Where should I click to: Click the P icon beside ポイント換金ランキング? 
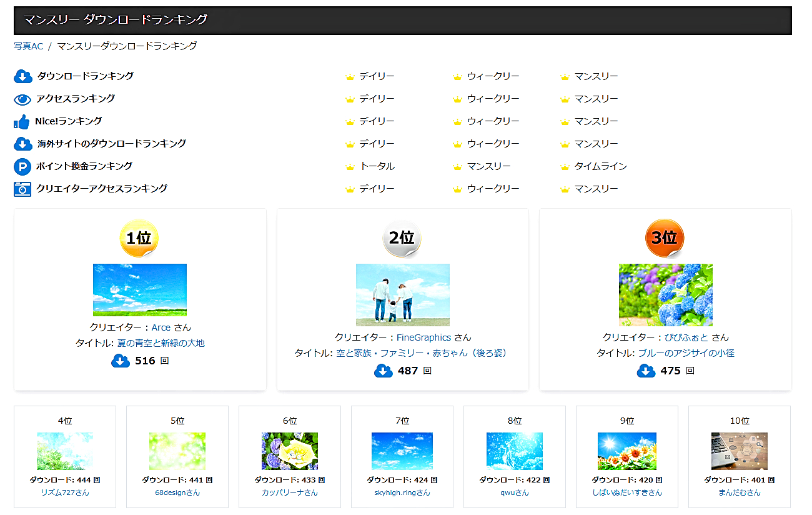click(22, 167)
